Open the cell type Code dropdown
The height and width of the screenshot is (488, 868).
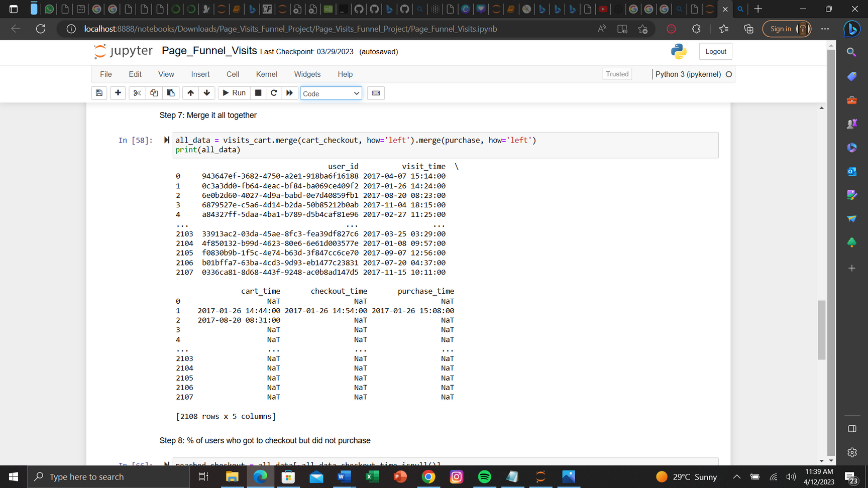[x=331, y=93]
